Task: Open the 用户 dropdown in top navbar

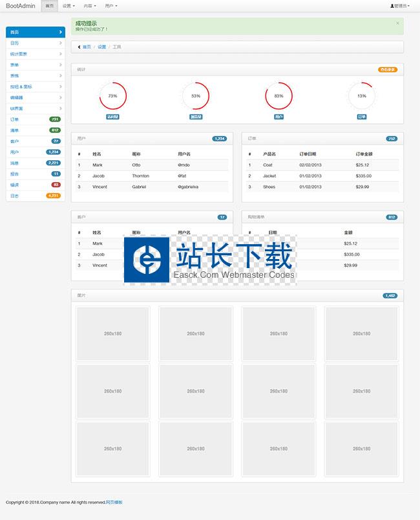Action: click(110, 6)
